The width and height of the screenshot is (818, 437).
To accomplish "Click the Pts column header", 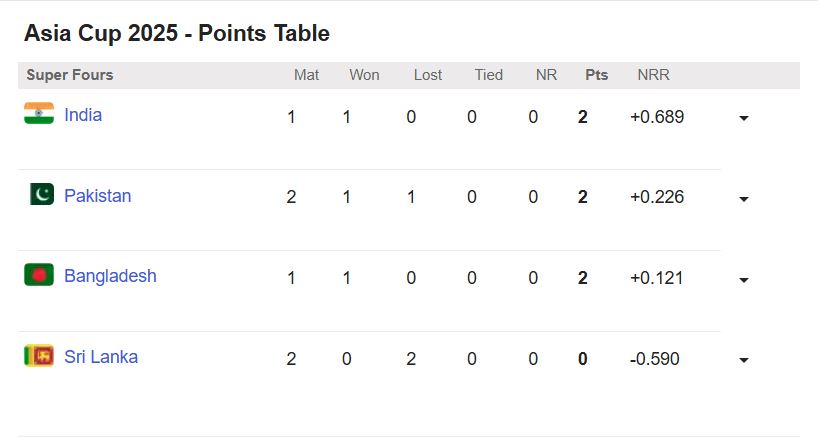I will (x=596, y=75).
